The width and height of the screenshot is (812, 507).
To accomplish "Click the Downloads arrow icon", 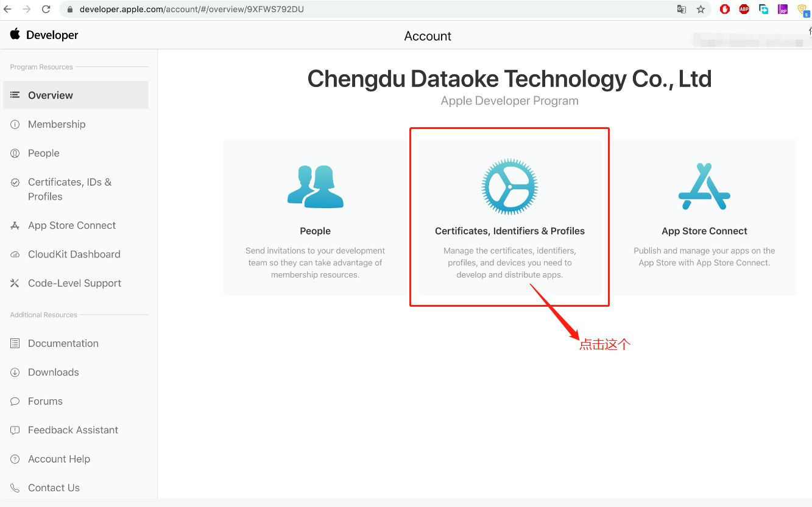I will coord(15,372).
